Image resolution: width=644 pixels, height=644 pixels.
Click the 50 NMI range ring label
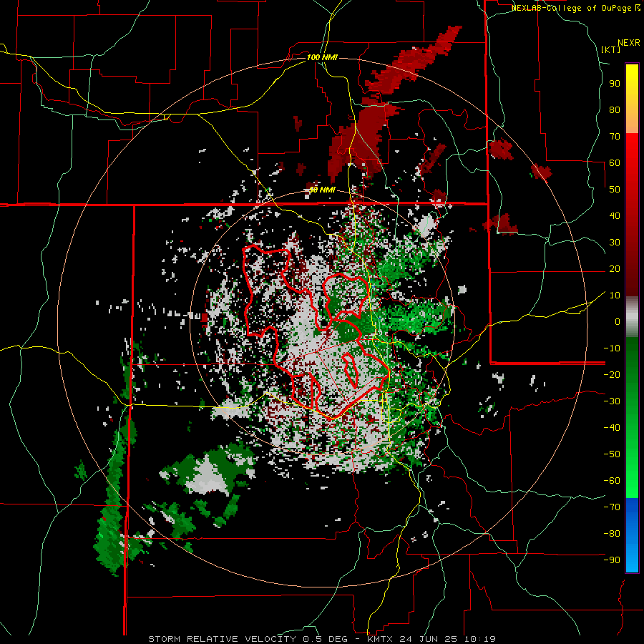322,190
